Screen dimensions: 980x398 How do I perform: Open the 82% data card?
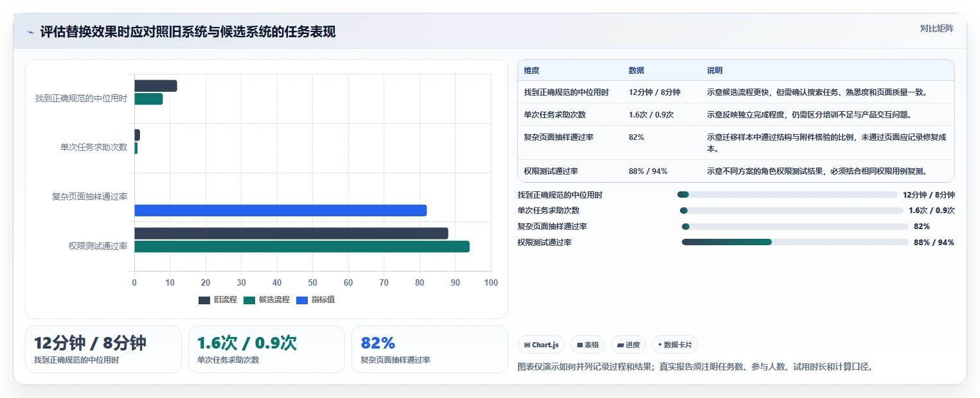pos(430,349)
